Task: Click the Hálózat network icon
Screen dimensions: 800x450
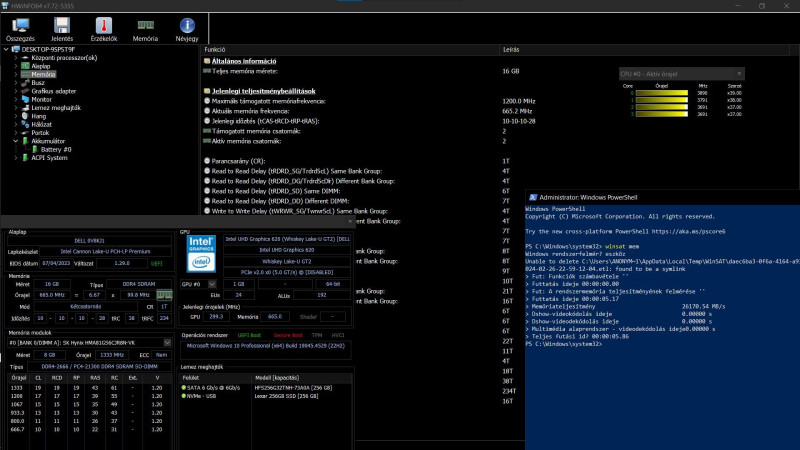Action: (25, 124)
